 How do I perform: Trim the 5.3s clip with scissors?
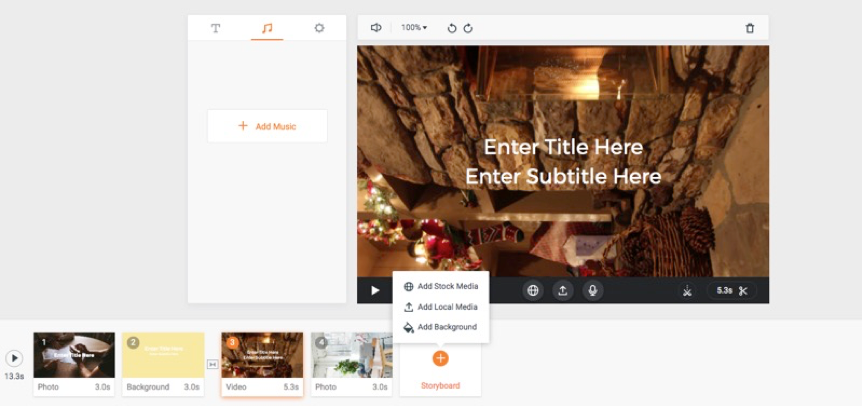(743, 291)
